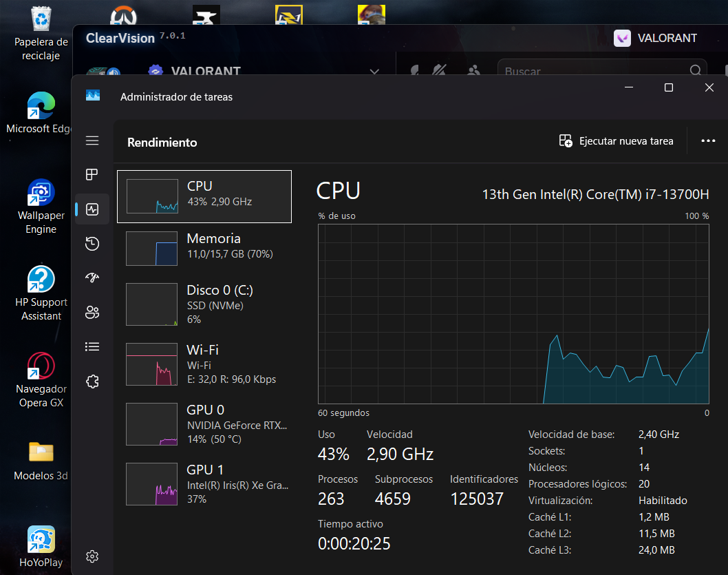The height and width of the screenshot is (575, 728).
Task: Click the Rendimiento page heading
Action: tap(162, 143)
